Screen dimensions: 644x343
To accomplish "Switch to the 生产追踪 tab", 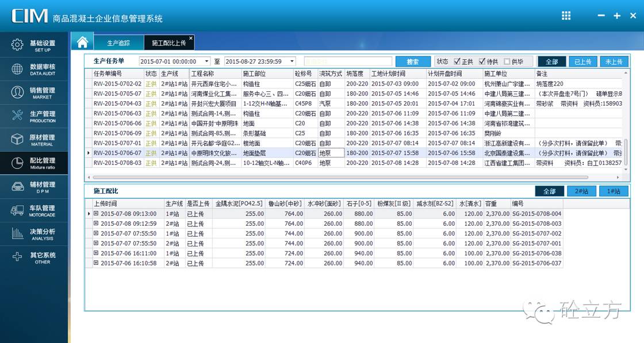I will click(x=118, y=43).
